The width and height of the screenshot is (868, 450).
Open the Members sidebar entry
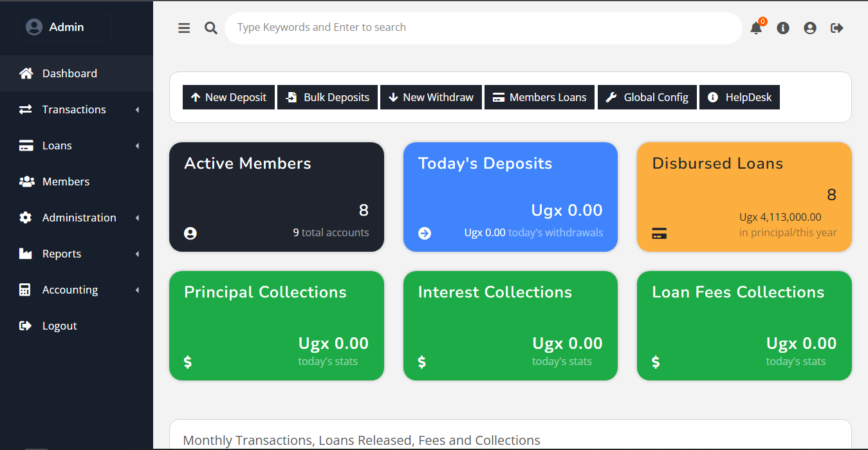click(67, 181)
